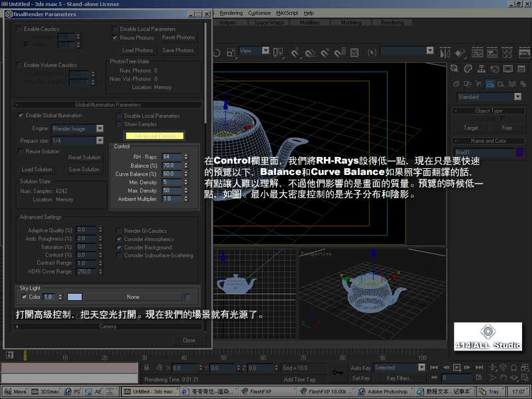Enable the Enable Caustics checkbox
Image resolution: width=532 pixels, height=399 pixels.
click(19, 29)
